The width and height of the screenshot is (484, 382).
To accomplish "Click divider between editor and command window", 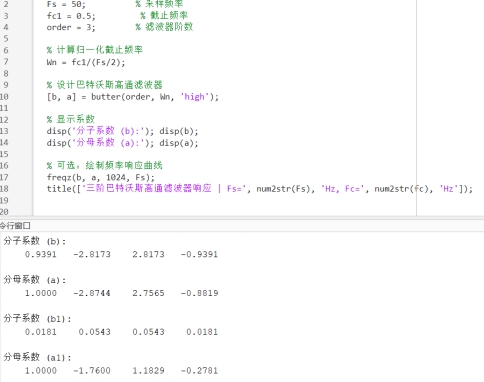I will point(242,218).
